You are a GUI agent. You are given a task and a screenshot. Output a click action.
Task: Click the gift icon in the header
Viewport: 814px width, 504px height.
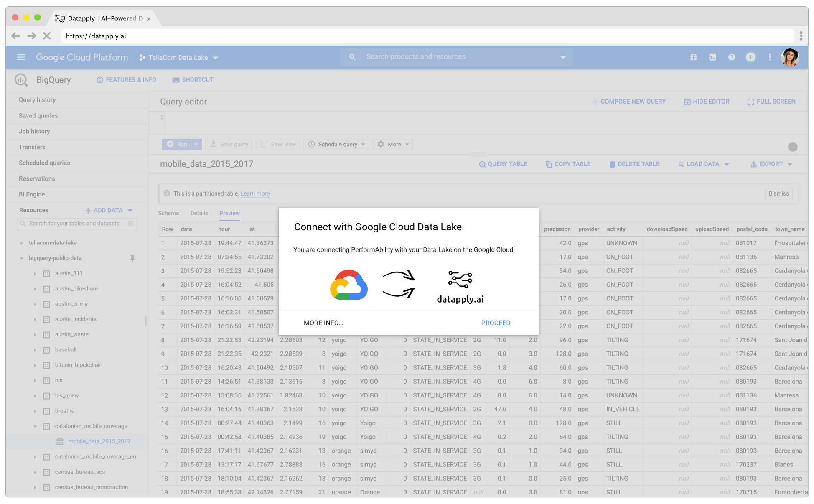[x=693, y=57]
